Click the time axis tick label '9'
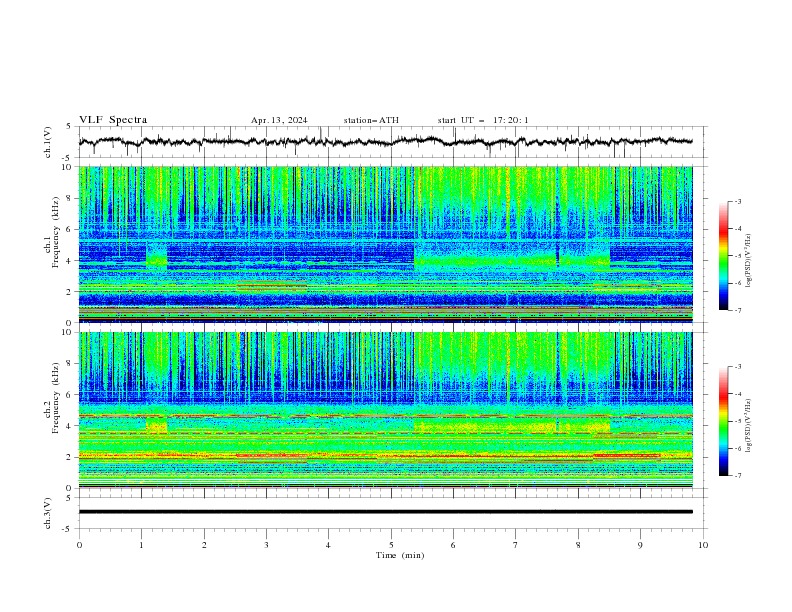The image size is (792, 612). 640,545
